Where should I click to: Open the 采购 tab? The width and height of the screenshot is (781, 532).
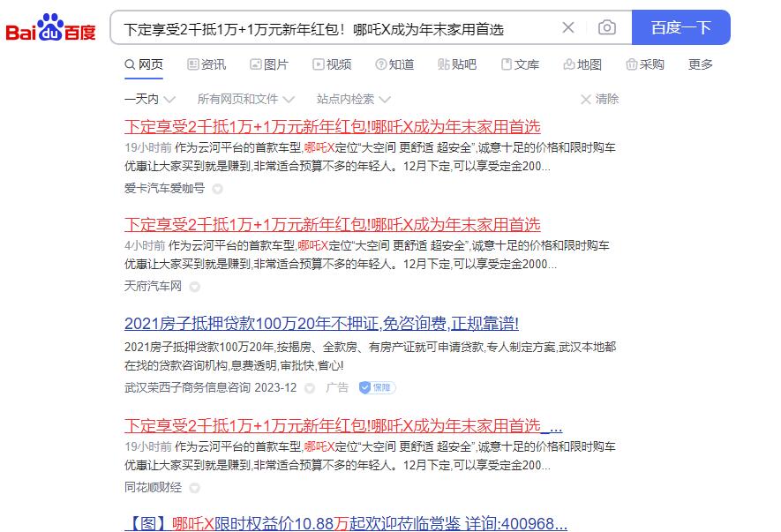click(645, 64)
